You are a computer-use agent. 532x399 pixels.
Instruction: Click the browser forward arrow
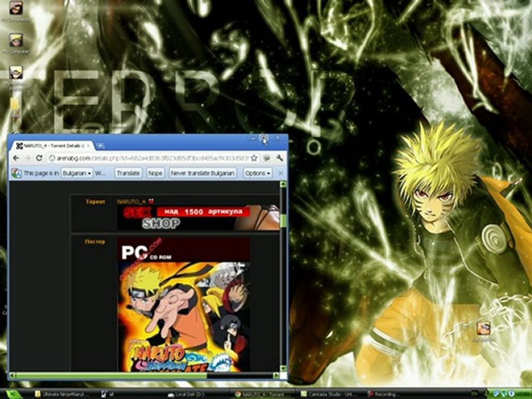coord(28,158)
